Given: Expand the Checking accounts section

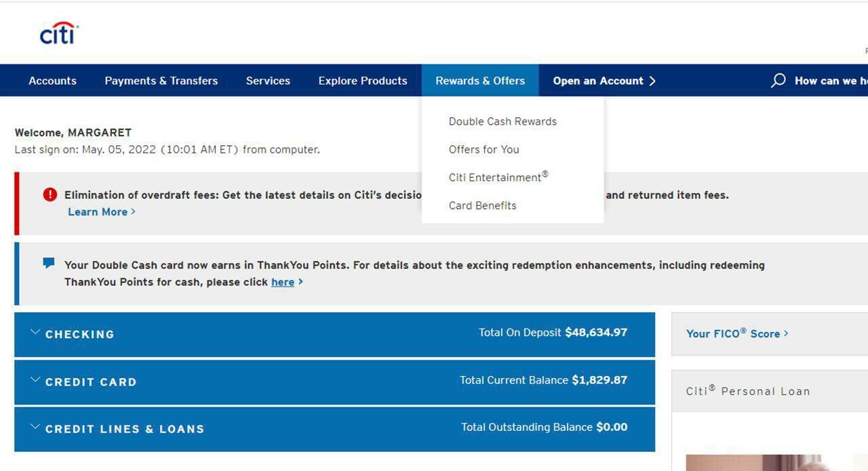Looking at the screenshot, I should pyautogui.click(x=334, y=335).
